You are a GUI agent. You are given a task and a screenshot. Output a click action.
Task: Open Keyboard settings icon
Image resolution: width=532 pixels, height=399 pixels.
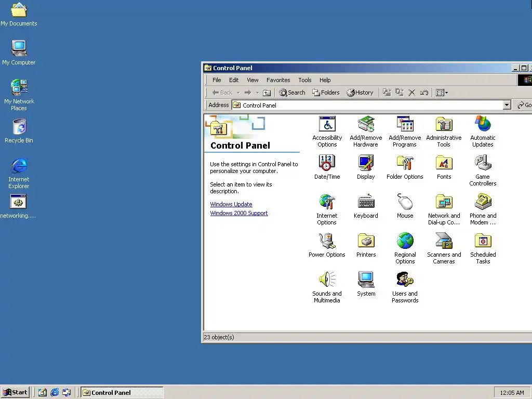pyautogui.click(x=366, y=206)
